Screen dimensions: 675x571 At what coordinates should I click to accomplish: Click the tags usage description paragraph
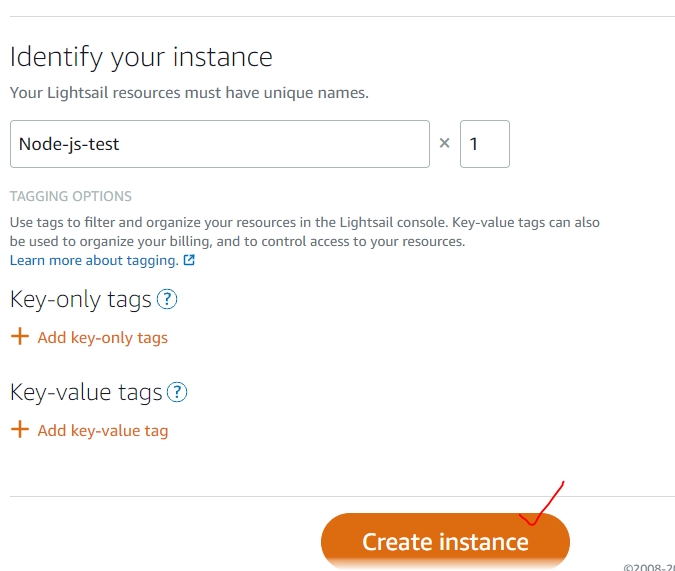pyautogui.click(x=305, y=232)
